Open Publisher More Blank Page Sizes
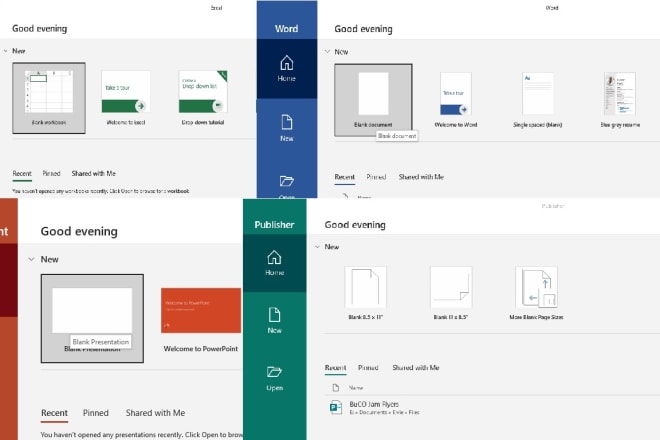 (x=536, y=293)
